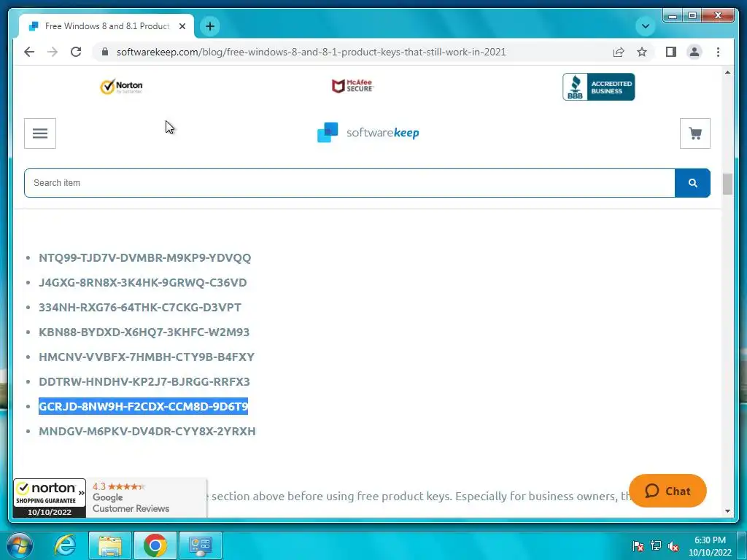
Task: Click the browser forward arrow
Action: (53, 52)
